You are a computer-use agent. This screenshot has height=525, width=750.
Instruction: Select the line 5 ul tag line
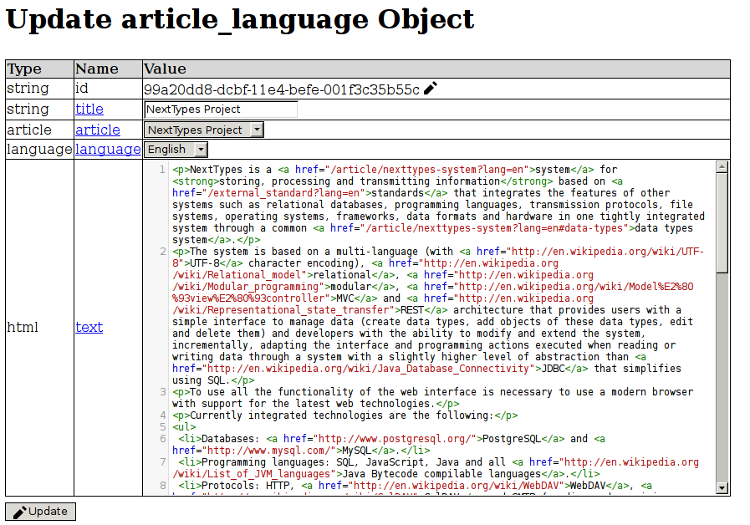(x=178, y=426)
